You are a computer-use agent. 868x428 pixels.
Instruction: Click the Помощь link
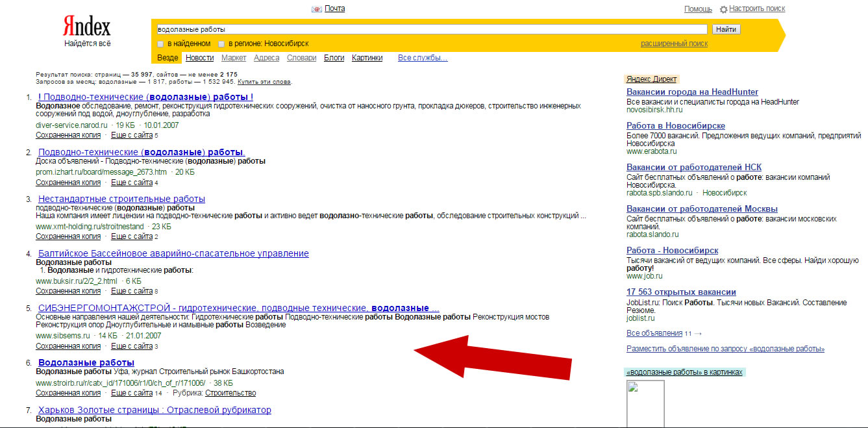[698, 9]
